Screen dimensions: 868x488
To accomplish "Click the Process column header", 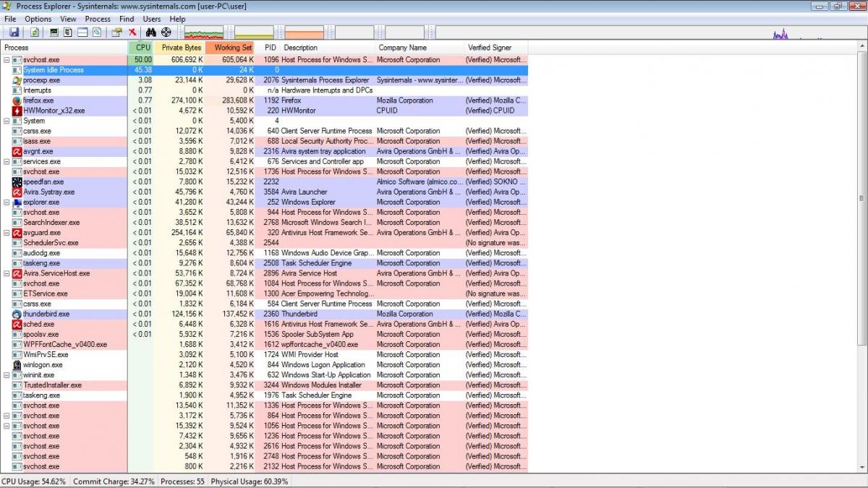I will [x=64, y=48].
